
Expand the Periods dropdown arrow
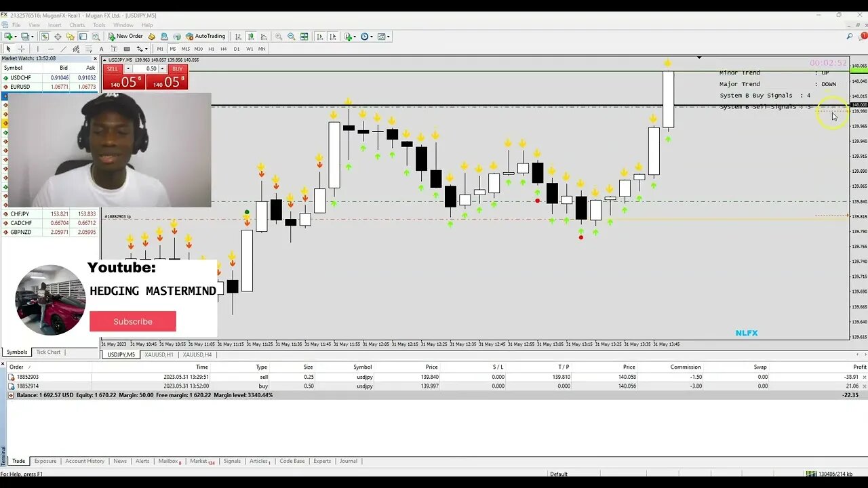[x=372, y=37]
